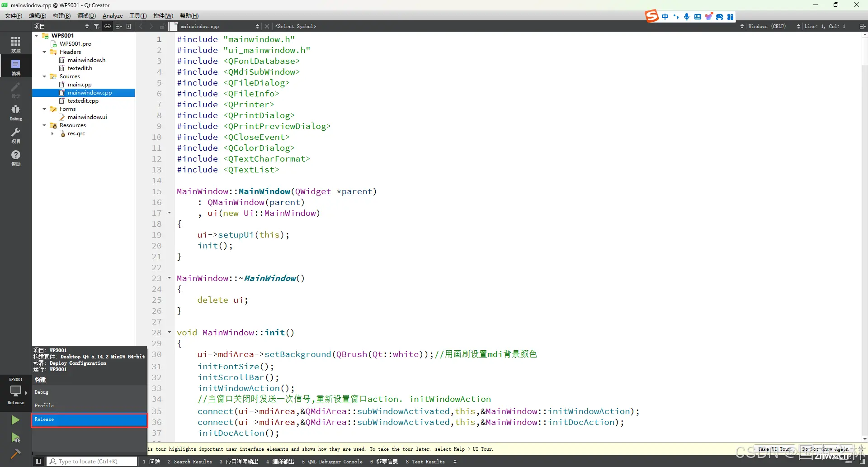The image size is (868, 467).
Task: Open main.cpp in the project tree
Action: coord(80,85)
